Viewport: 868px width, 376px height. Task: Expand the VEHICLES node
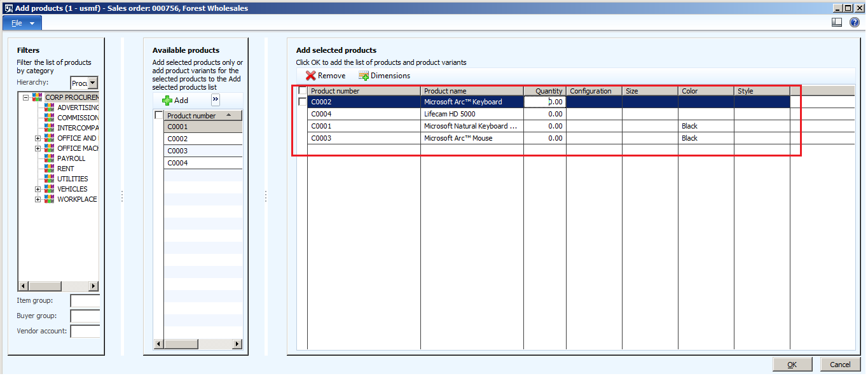tap(38, 189)
